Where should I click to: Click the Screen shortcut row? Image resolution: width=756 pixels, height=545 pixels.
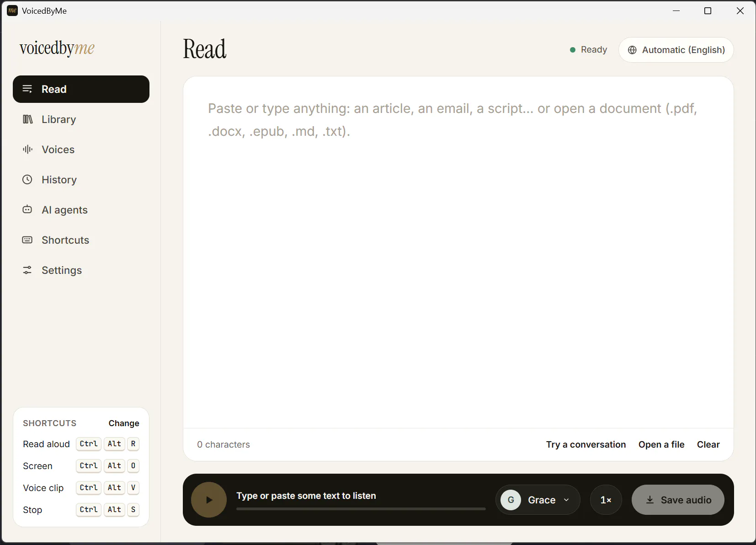click(81, 466)
